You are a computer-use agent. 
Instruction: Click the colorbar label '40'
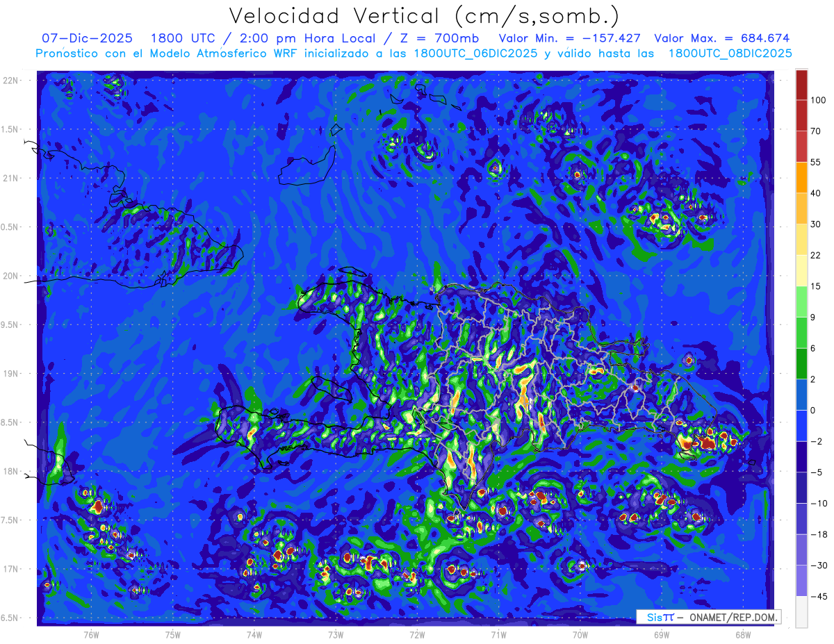coord(816,193)
